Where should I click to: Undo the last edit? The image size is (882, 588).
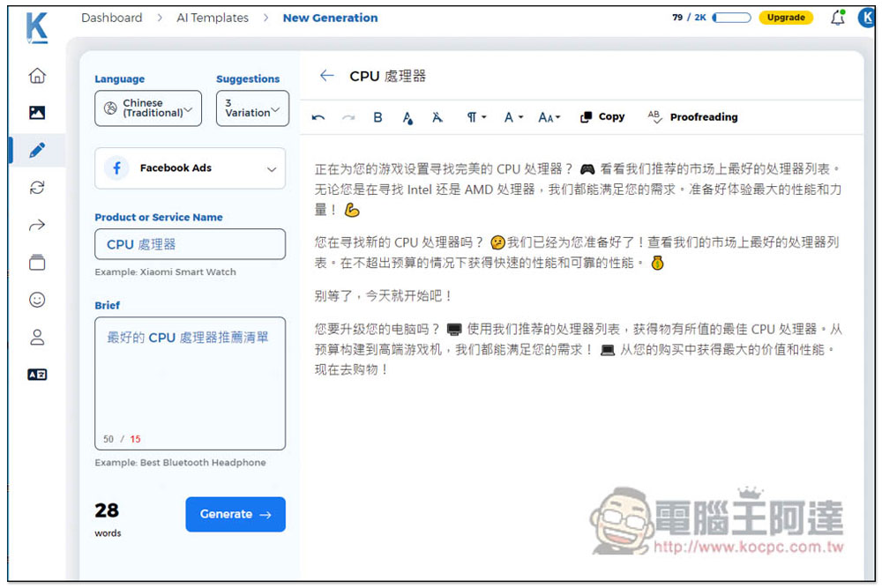[x=318, y=117]
